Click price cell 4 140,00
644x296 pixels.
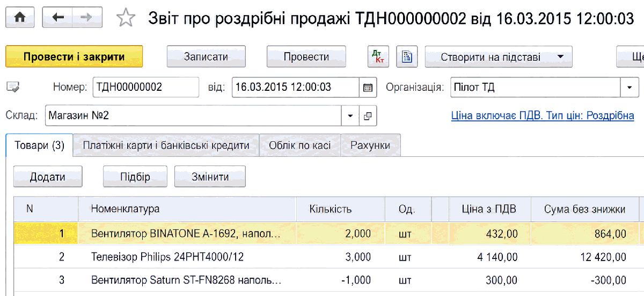(490, 257)
